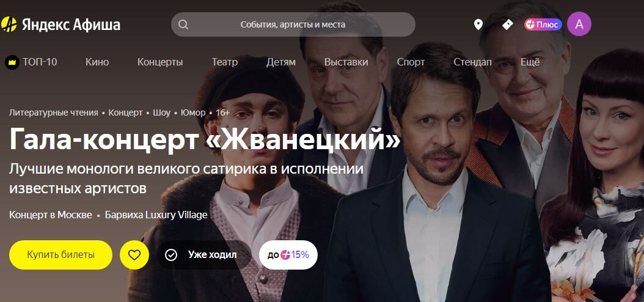The height and width of the screenshot is (302, 644).
Task: Add event to favorites with heart icon
Action: 134,255
